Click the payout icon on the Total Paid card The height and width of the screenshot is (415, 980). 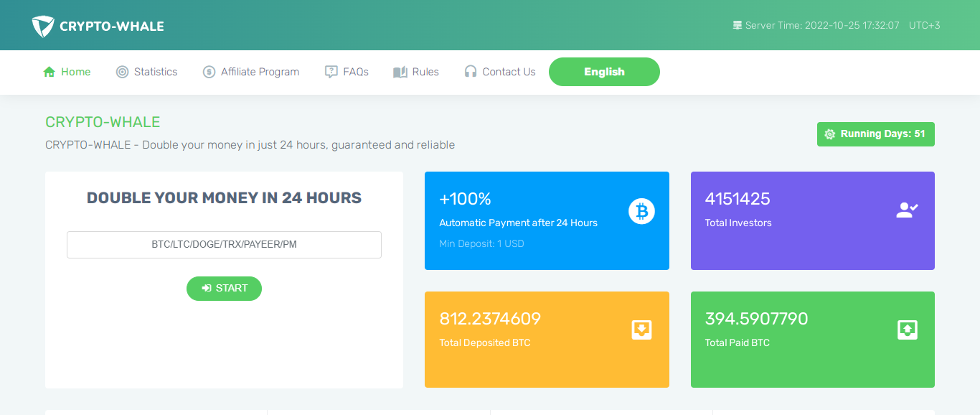pyautogui.click(x=907, y=330)
